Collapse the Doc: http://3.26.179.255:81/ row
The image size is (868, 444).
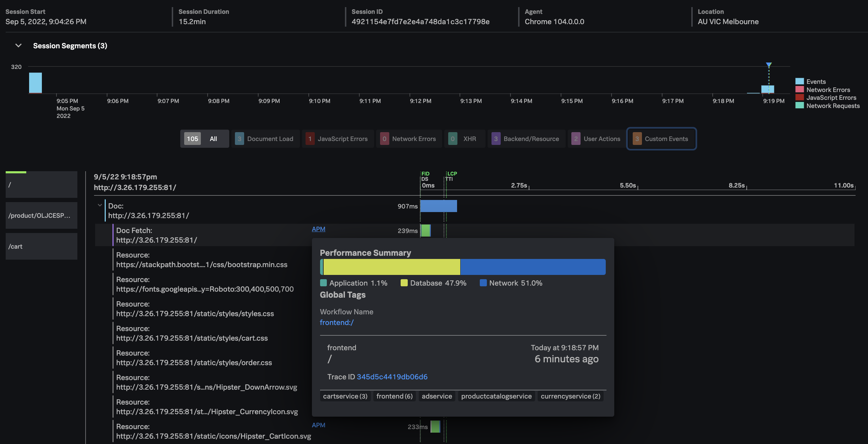100,205
